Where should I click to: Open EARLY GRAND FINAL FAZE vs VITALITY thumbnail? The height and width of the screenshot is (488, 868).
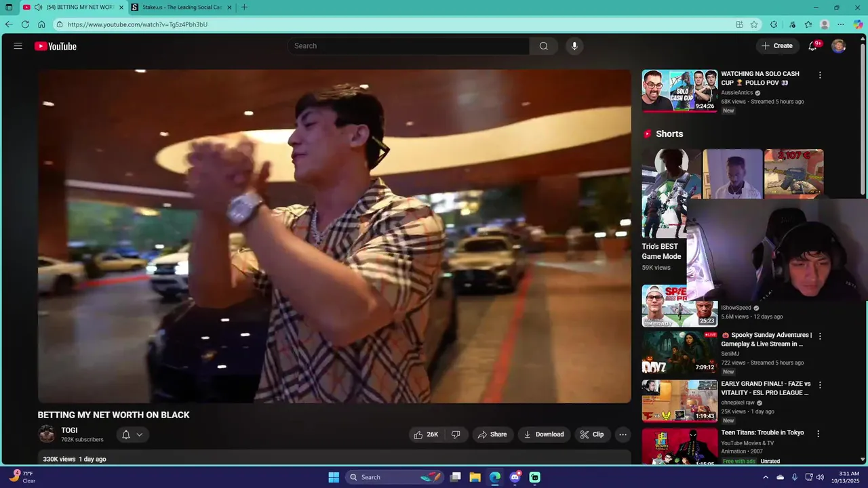[x=679, y=401]
